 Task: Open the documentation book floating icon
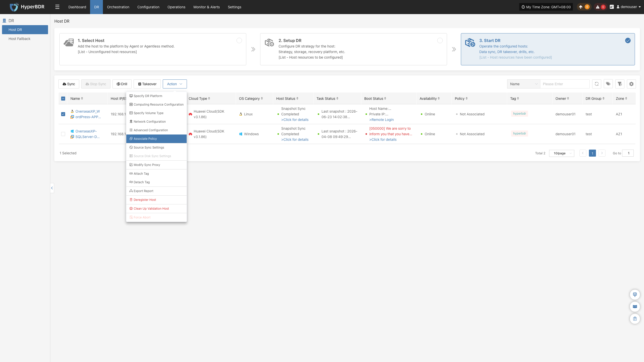coord(635,307)
